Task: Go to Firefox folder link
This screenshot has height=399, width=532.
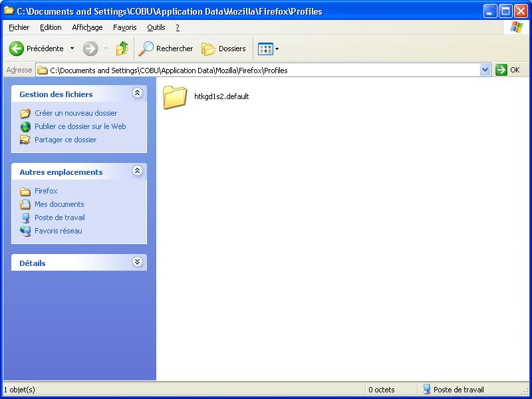Action: pos(46,191)
